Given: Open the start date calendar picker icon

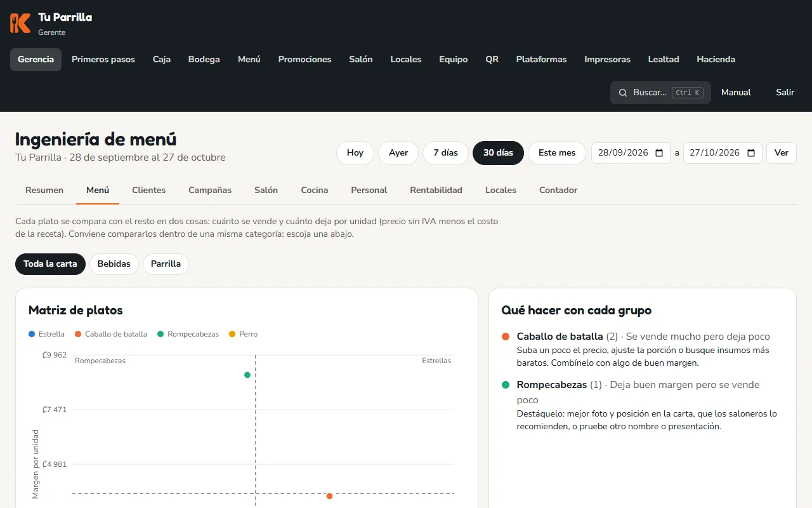Looking at the screenshot, I should pos(659,153).
